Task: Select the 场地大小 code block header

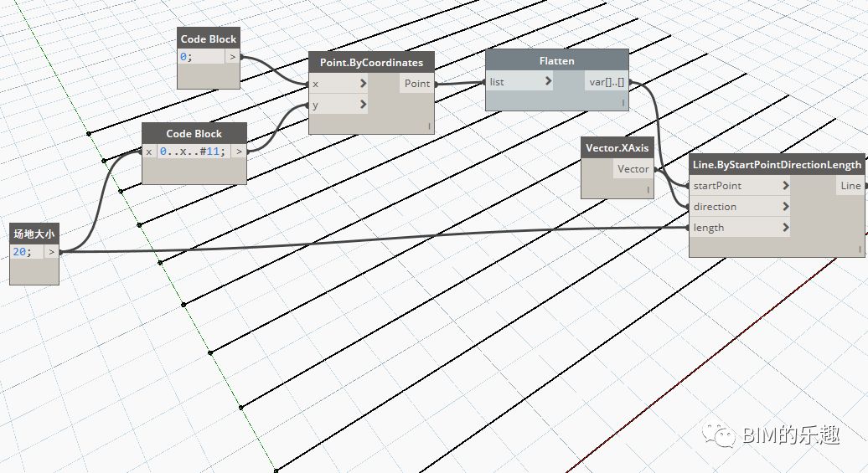Action: coord(34,234)
